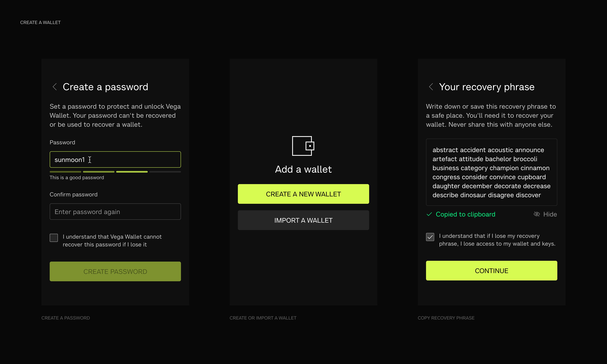Click the crossed-eye Hide icon
This screenshot has width=607, height=364.
point(537,214)
